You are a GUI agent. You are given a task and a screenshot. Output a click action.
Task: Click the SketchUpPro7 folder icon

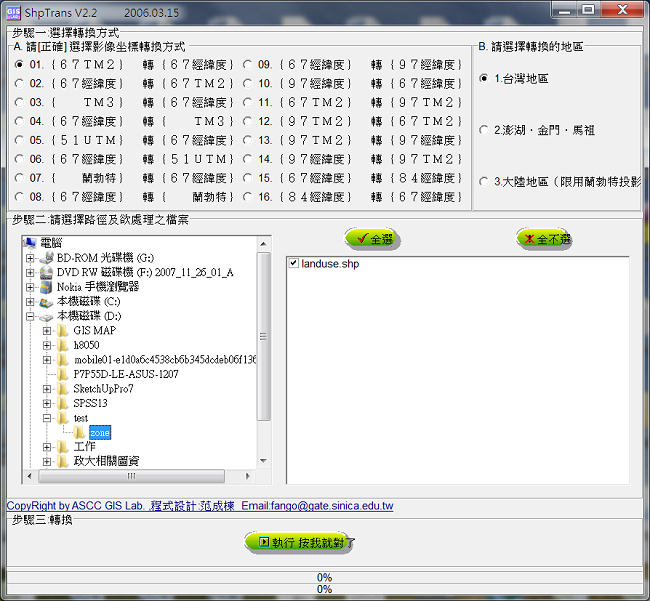(x=63, y=389)
